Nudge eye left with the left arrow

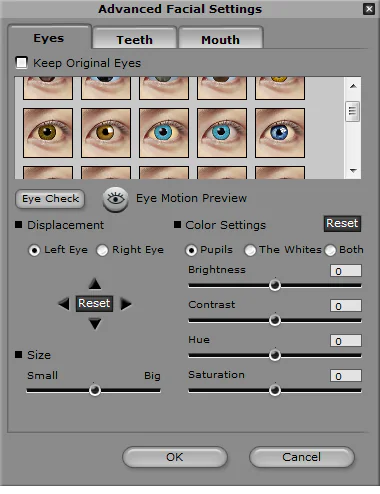tap(64, 304)
